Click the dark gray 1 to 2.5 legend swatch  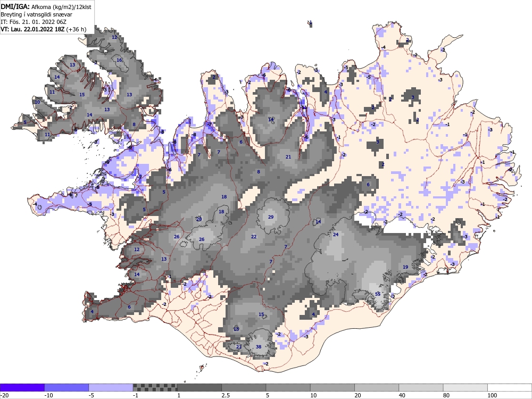[x=199, y=387]
